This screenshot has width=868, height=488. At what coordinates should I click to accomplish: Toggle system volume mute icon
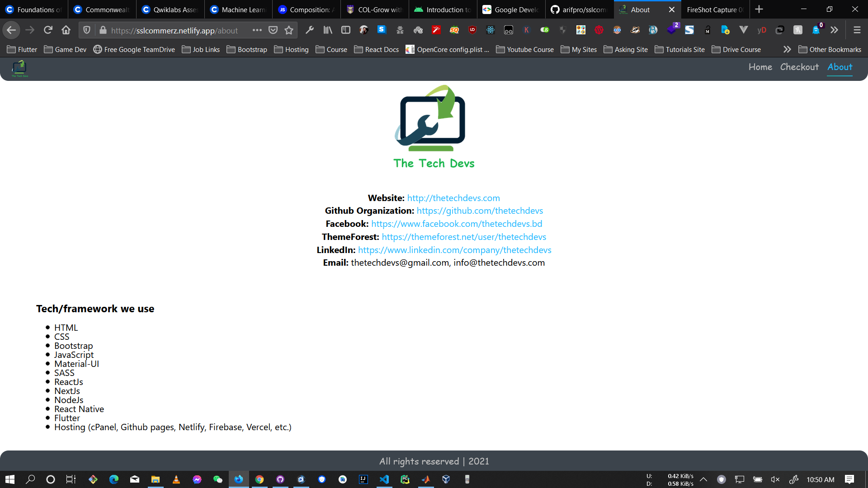coord(775,479)
